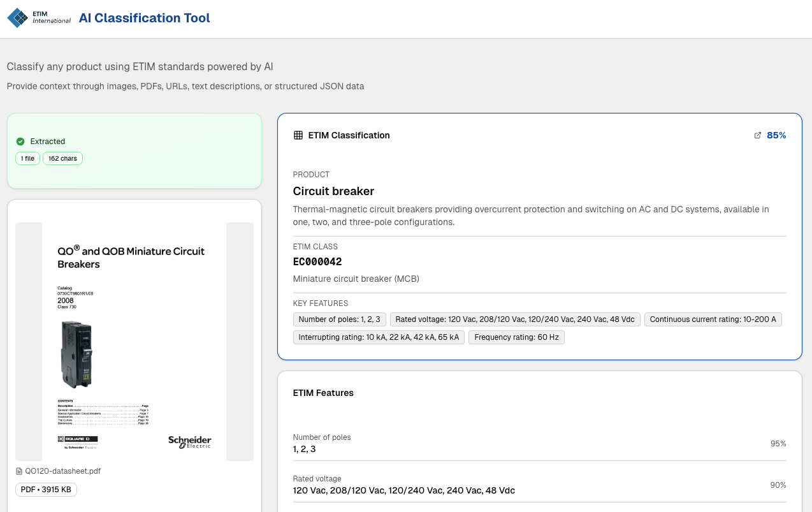Click the Number of poles feature row
The height and width of the screenshot is (512, 812).
pos(539,443)
